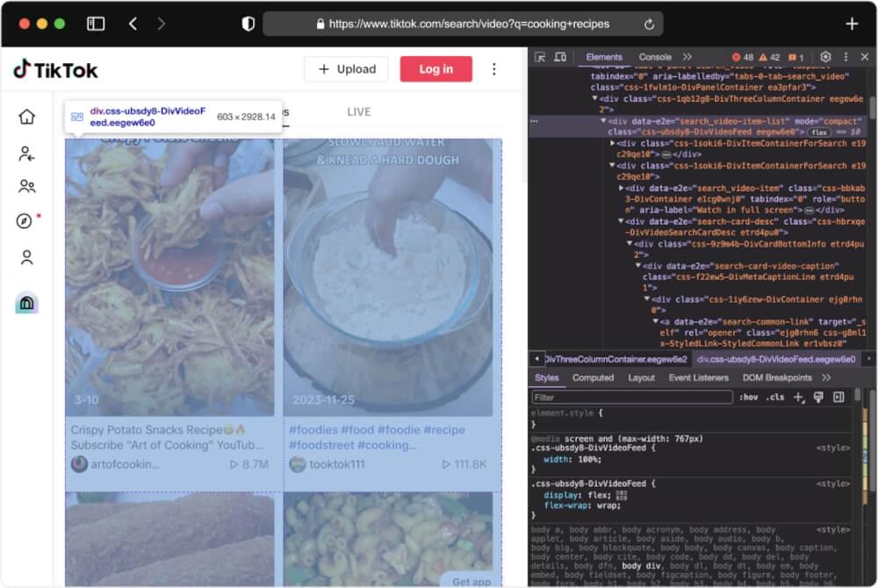Open the Friends sidebar icon
This screenshot has height=588, width=878.
[x=27, y=186]
